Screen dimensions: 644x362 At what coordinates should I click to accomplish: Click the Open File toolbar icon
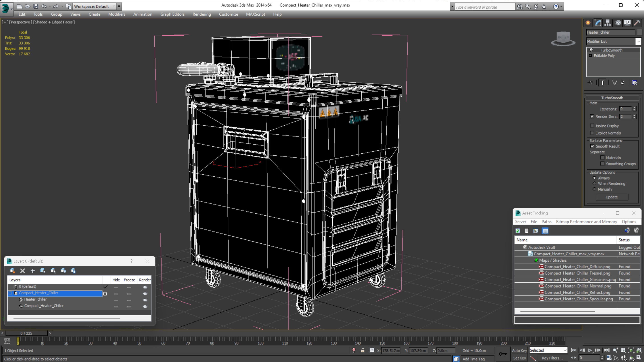[x=28, y=6]
